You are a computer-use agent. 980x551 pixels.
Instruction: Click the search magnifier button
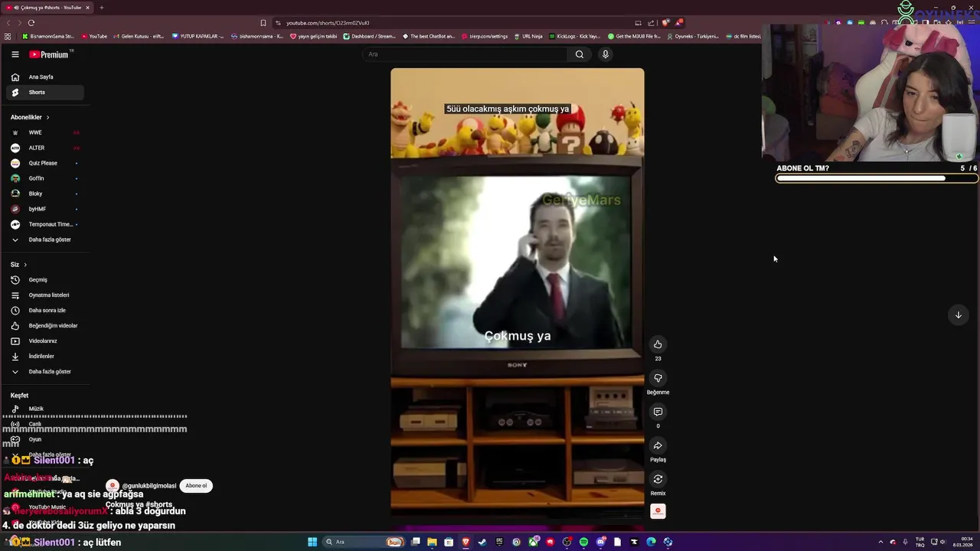click(x=580, y=54)
